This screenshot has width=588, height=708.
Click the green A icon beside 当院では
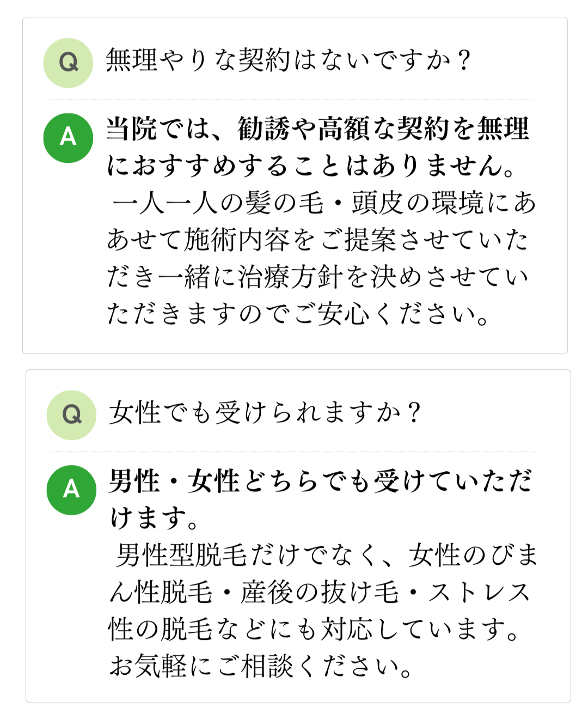point(68,138)
